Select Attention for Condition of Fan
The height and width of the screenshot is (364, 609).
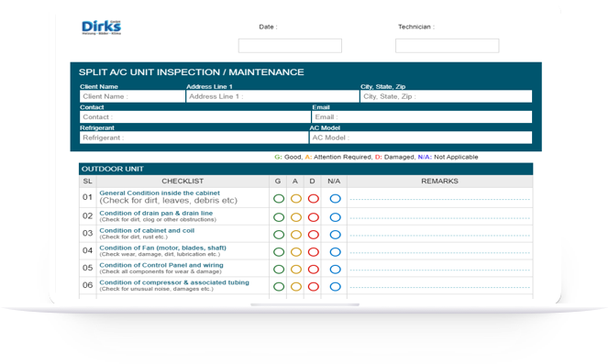pos(296,252)
